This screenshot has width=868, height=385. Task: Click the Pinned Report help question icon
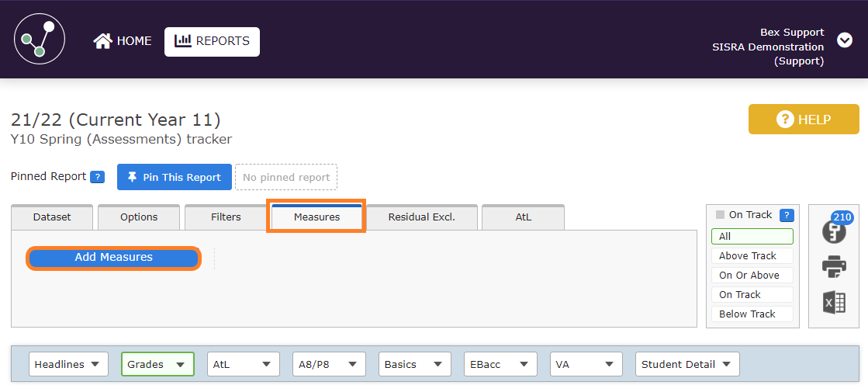(x=97, y=177)
